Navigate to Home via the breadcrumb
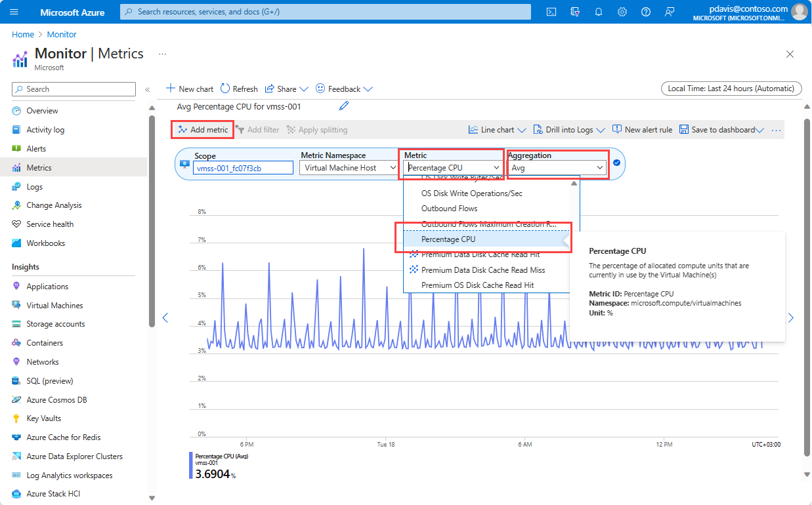Image resolution: width=812 pixels, height=505 pixels. [23, 34]
